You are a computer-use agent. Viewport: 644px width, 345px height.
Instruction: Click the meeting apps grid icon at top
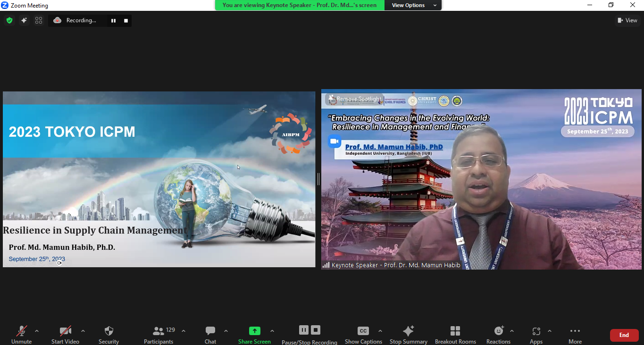pos(39,20)
